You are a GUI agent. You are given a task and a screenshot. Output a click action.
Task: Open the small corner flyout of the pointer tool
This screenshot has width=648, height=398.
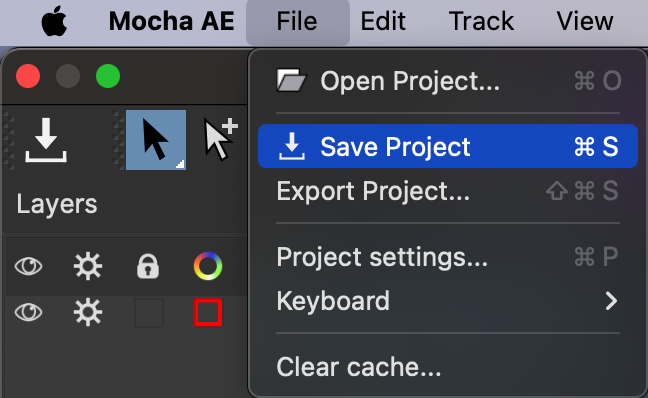click(x=180, y=164)
